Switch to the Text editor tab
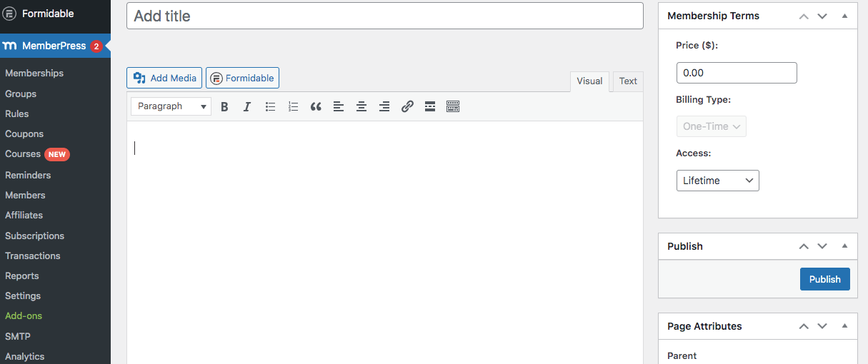This screenshot has width=868, height=364. pos(628,81)
